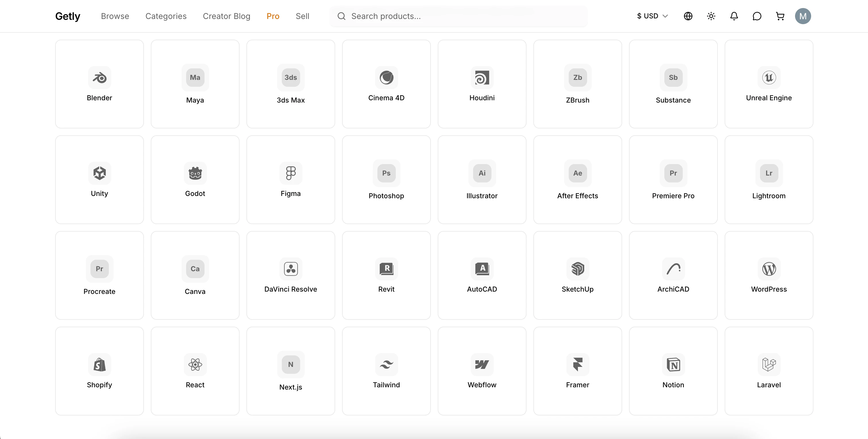Viewport: 868px width, 439px height.
Task: Select the Canva card
Action: [195, 276]
